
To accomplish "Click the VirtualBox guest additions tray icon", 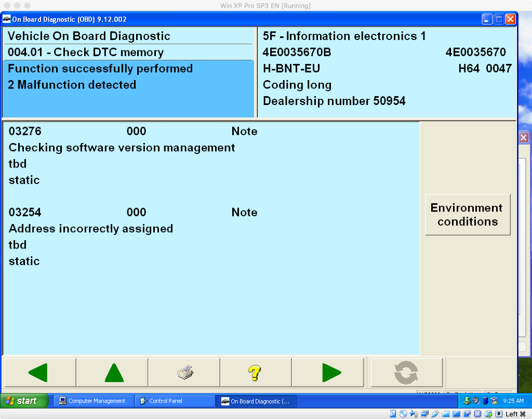I will pos(494,401).
